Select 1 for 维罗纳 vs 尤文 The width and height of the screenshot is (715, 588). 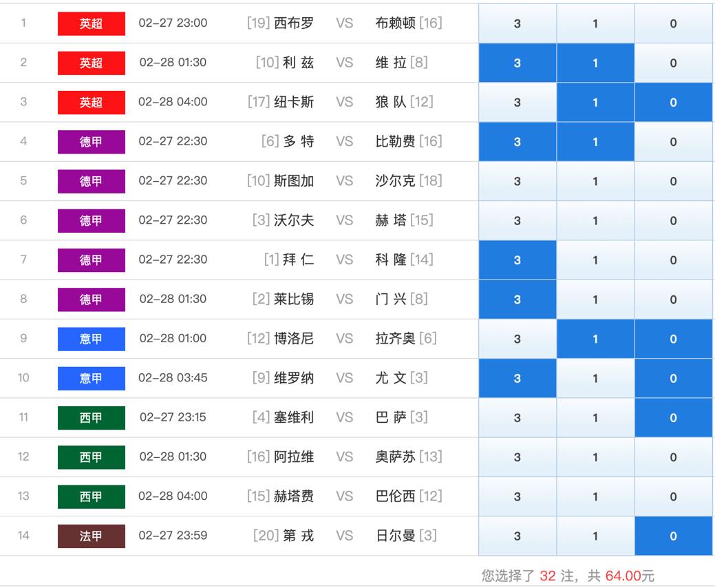(x=595, y=378)
